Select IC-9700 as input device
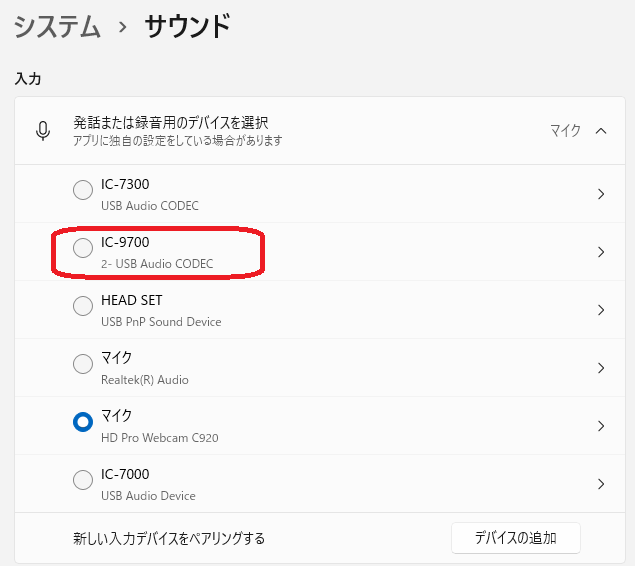The width and height of the screenshot is (635, 566). point(83,248)
